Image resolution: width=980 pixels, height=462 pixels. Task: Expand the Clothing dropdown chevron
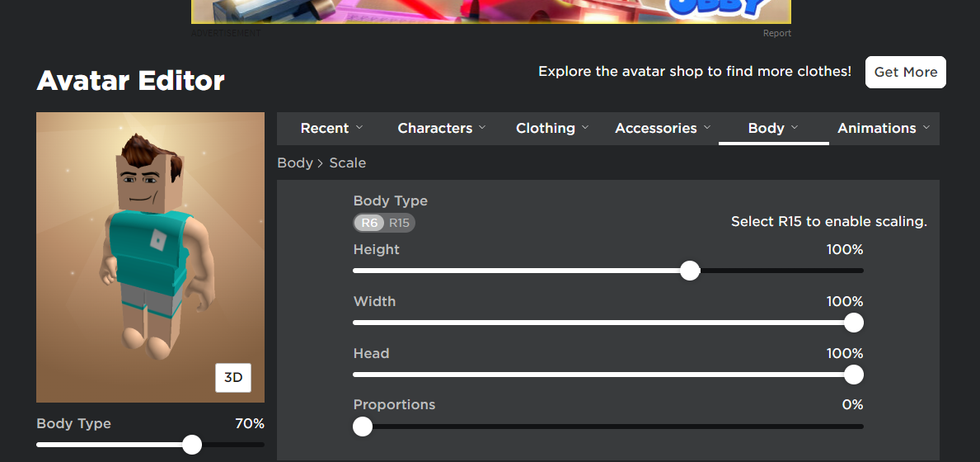pos(585,128)
